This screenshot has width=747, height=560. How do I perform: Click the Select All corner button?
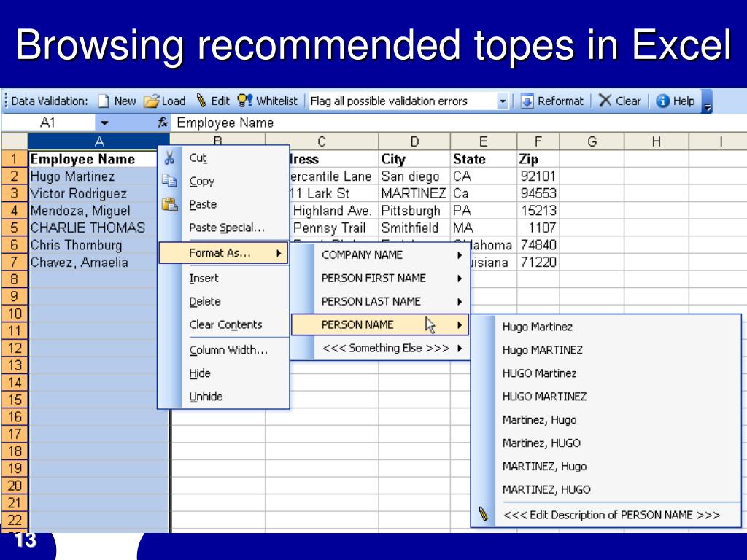click(15, 142)
